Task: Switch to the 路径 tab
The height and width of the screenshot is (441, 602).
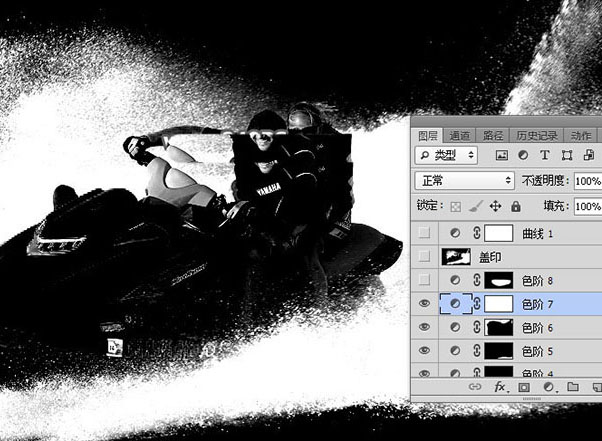Action: click(493, 136)
